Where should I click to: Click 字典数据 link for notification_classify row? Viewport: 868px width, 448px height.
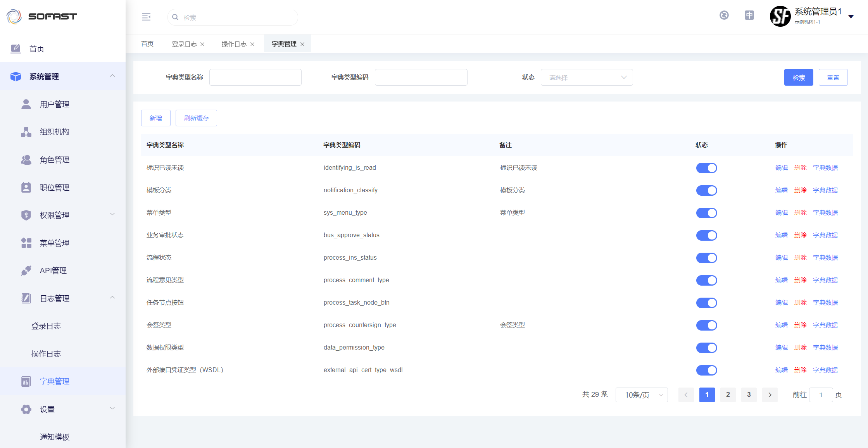click(825, 190)
